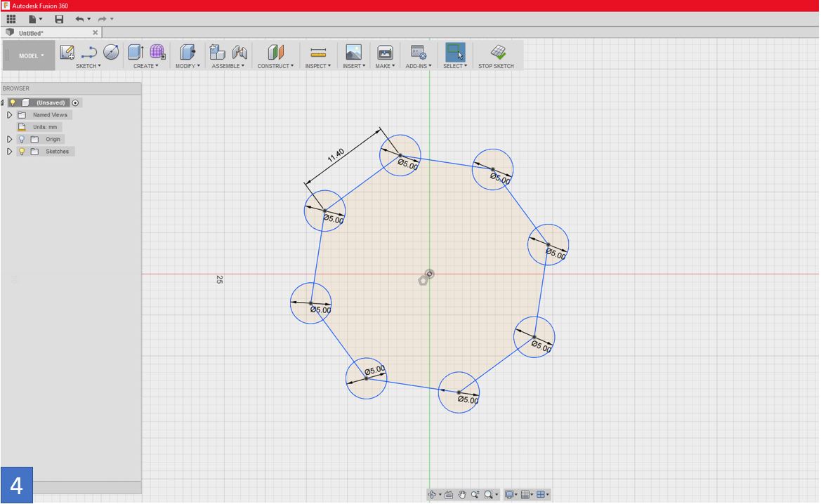Open the INSPECT menu
Screen dimensions: 821x504
point(318,66)
